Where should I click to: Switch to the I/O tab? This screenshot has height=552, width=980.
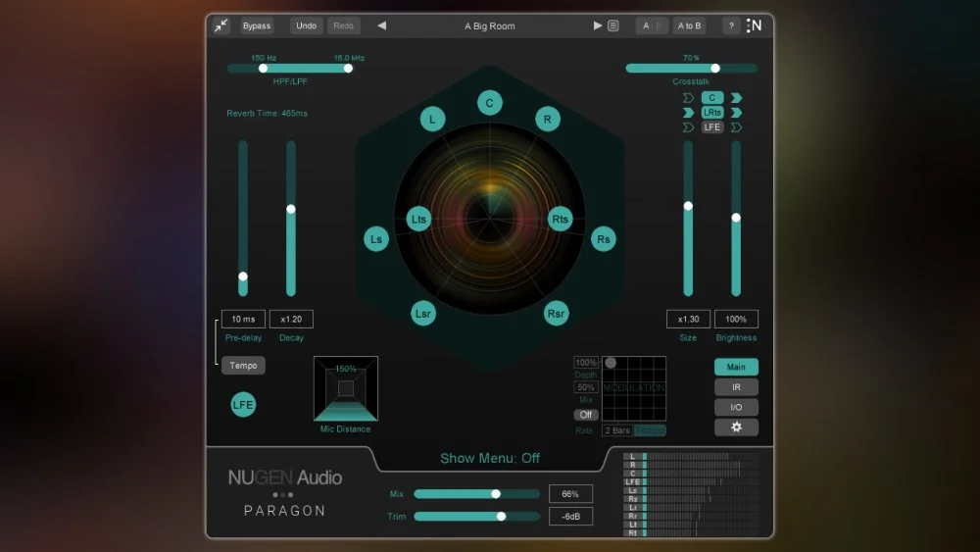click(x=736, y=407)
